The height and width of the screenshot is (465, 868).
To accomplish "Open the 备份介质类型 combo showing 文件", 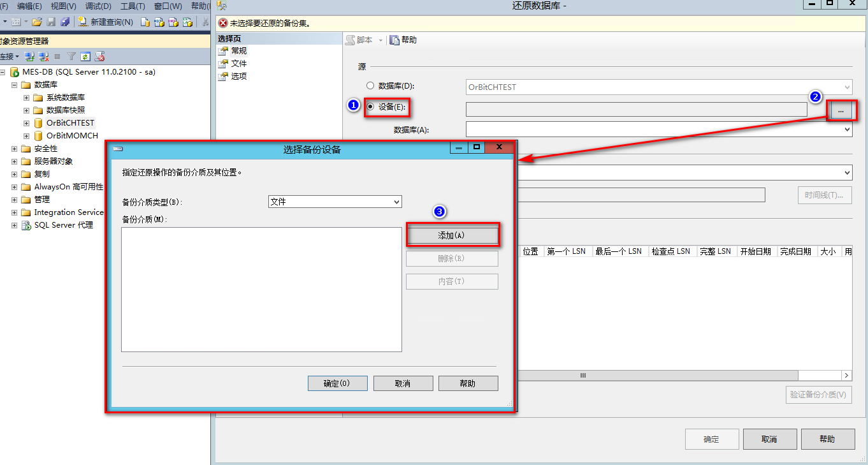I will click(x=396, y=202).
